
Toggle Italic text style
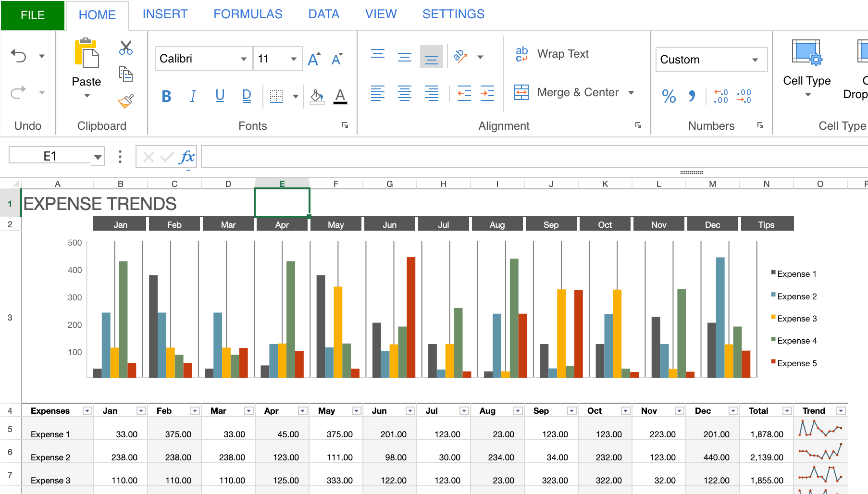pyautogui.click(x=193, y=97)
